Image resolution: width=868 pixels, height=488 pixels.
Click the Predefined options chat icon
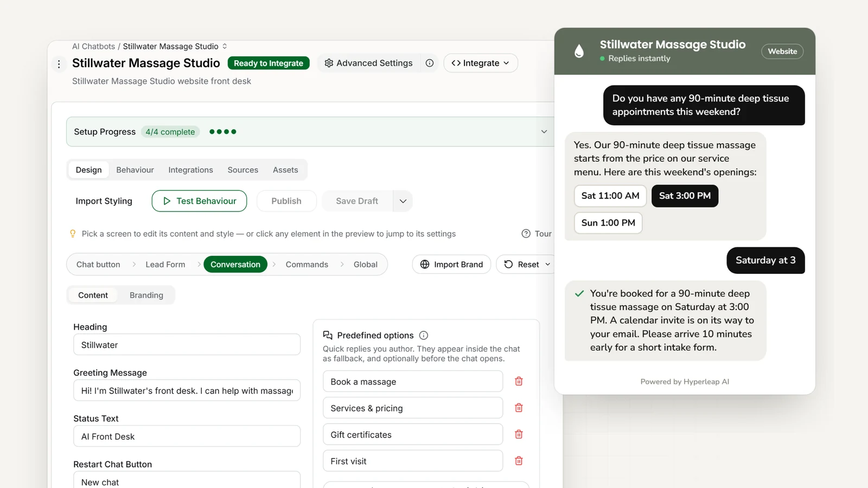point(328,335)
